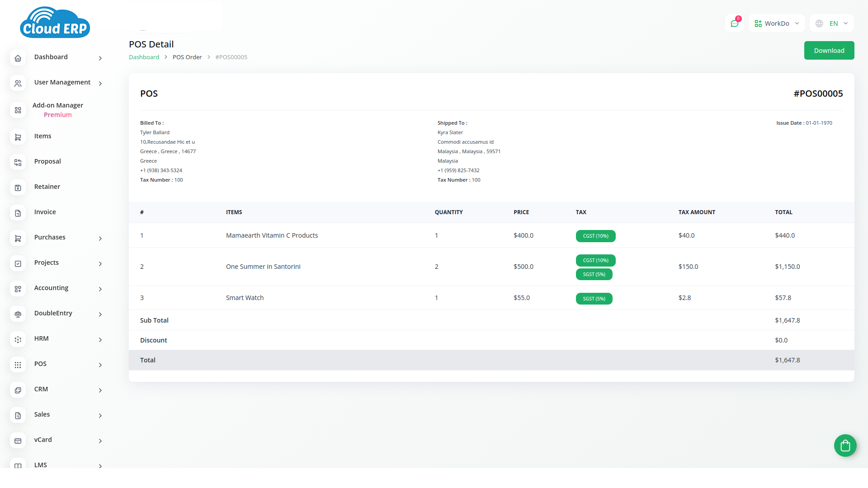Click the DoubleEntry balance scale icon

pyautogui.click(x=18, y=314)
